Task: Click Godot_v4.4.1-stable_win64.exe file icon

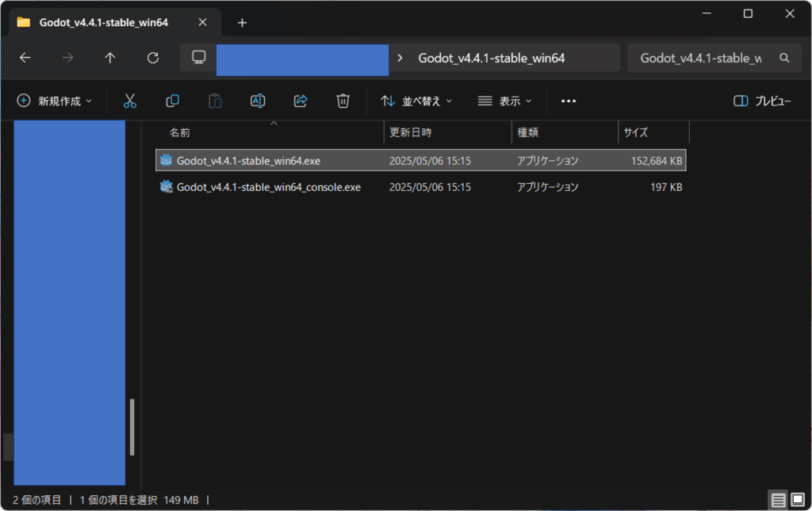Action: tap(166, 160)
